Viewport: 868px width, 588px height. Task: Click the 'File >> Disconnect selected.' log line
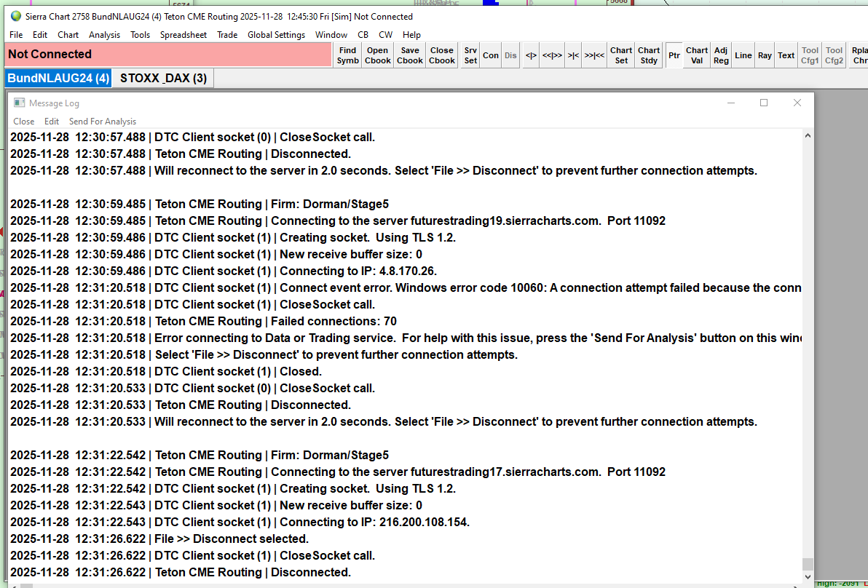(x=159, y=539)
